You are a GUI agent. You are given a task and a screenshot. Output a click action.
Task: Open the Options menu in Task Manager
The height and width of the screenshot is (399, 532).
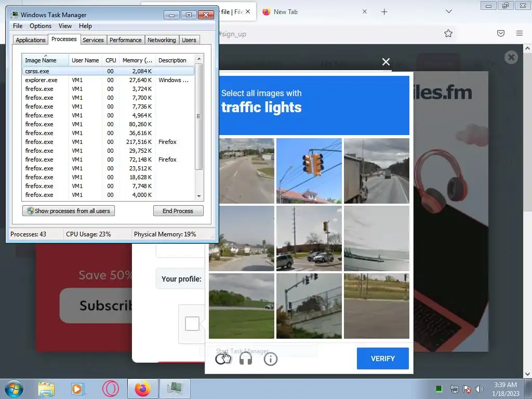pos(41,26)
